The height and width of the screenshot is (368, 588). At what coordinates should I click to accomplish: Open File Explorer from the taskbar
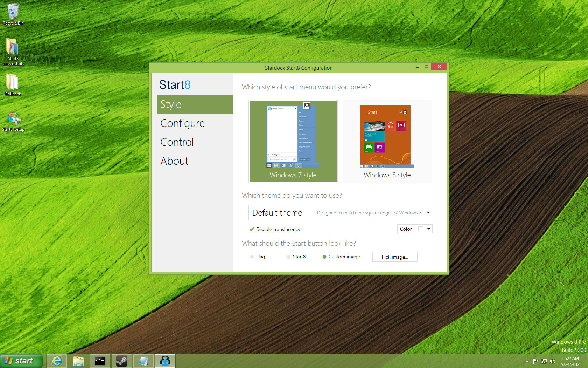pos(78,361)
